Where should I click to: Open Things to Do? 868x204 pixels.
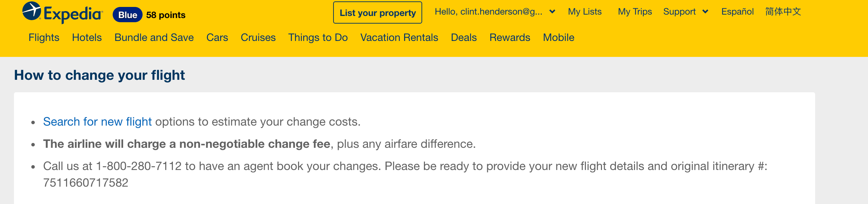pos(318,37)
